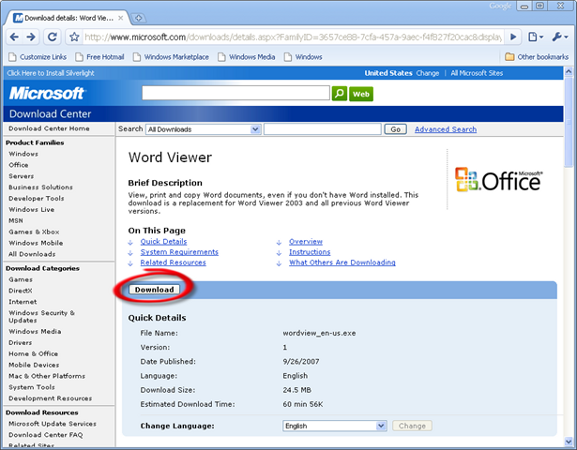
Task: Open the Windows bookmark
Action: point(303,57)
